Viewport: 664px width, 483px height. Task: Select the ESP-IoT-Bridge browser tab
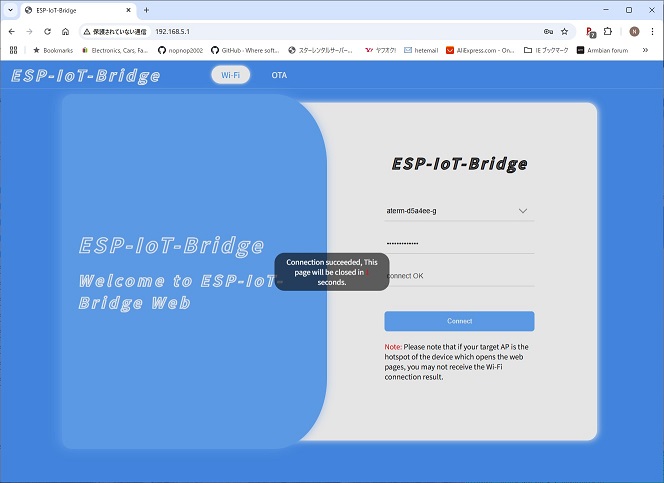(78, 10)
